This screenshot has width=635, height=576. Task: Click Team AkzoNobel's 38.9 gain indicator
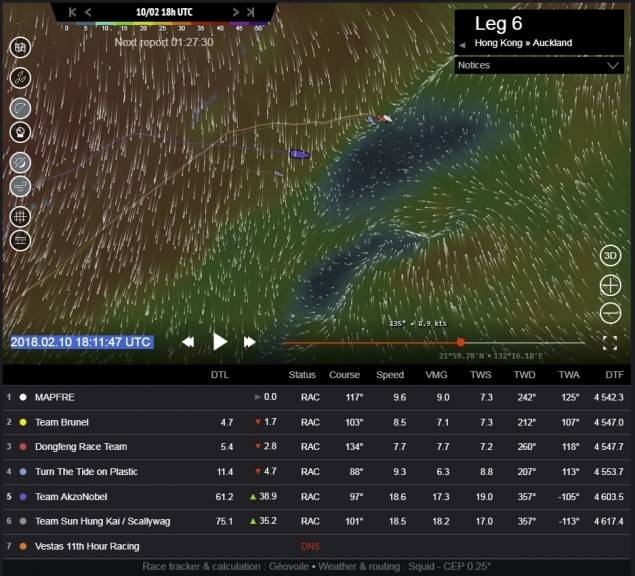tap(263, 497)
